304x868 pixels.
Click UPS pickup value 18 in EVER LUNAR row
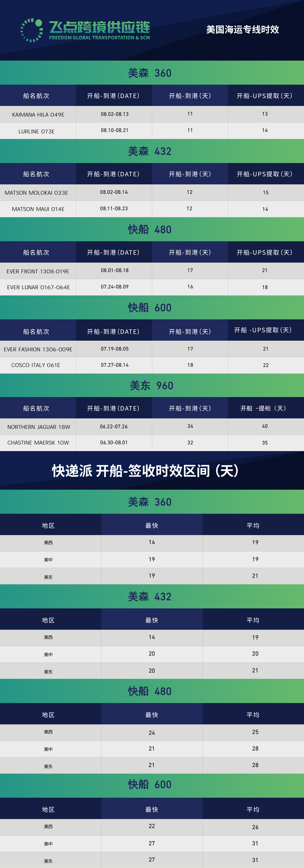265,287
